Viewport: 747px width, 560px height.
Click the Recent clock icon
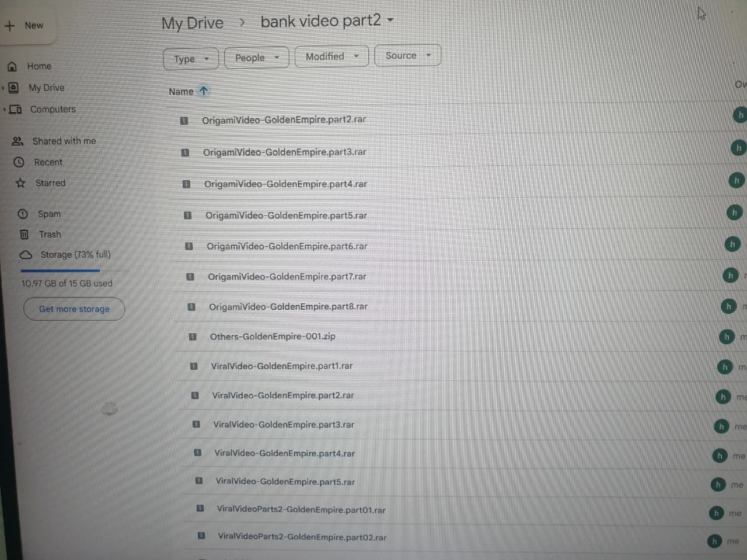[19, 162]
